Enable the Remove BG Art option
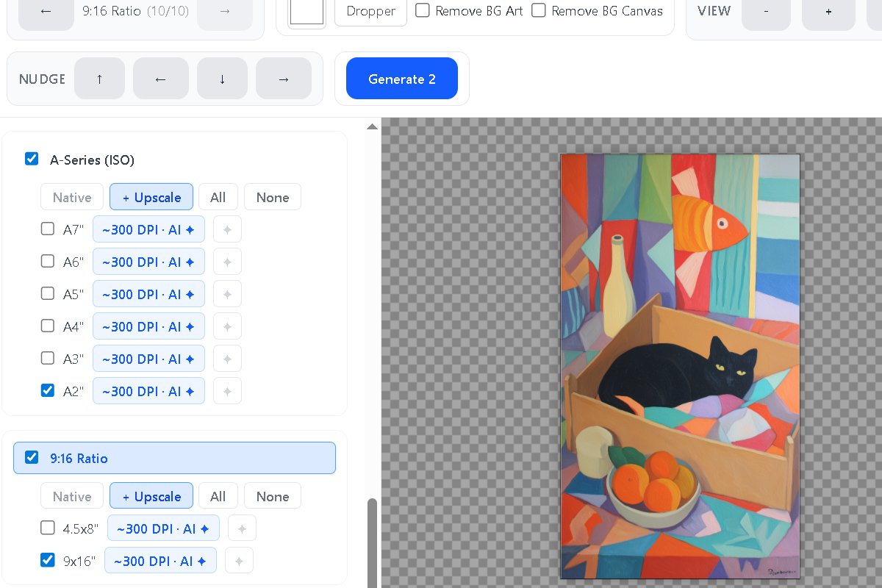882x588 pixels. click(x=423, y=10)
